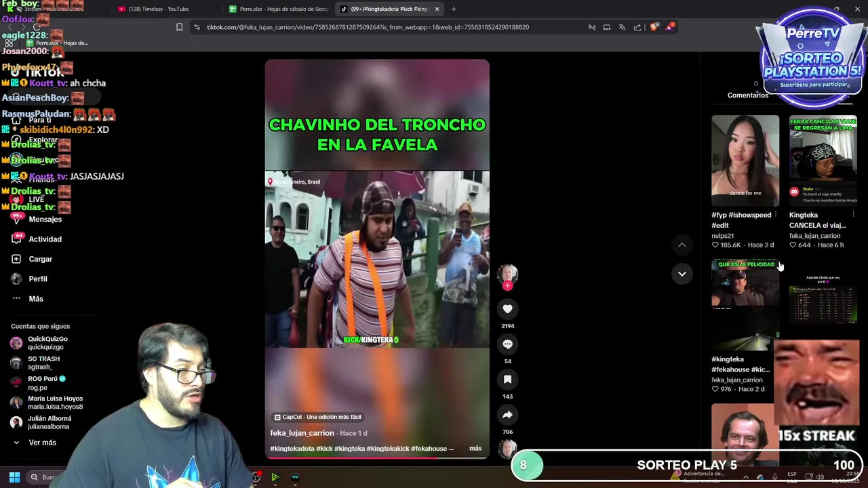Screen dimensions: 868x488
Task: Open language ESP indicator in tray
Action: [x=792, y=477]
